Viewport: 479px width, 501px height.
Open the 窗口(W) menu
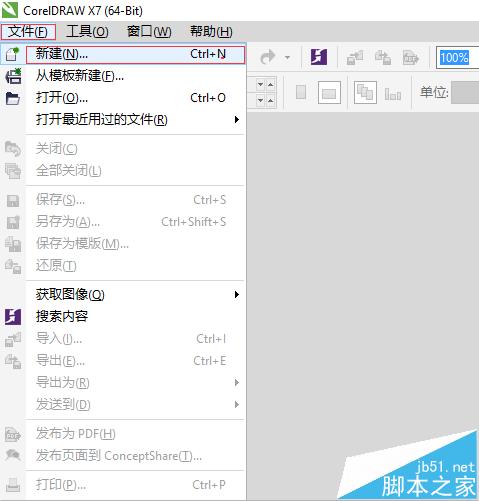(x=149, y=32)
